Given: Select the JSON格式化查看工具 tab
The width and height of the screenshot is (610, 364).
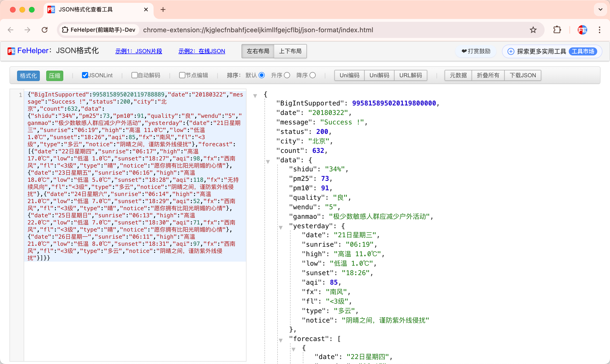Looking at the screenshot, I should pyautogui.click(x=98, y=9).
